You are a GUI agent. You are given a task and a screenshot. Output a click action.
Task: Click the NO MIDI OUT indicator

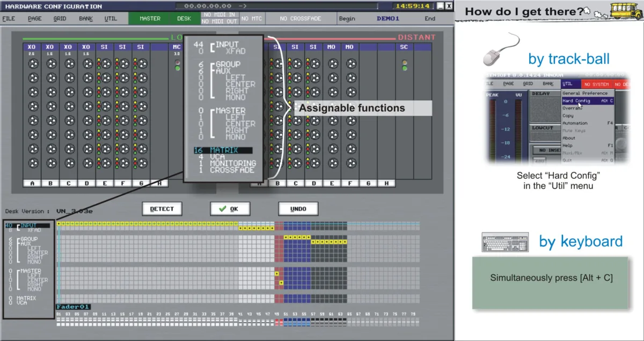point(219,21)
